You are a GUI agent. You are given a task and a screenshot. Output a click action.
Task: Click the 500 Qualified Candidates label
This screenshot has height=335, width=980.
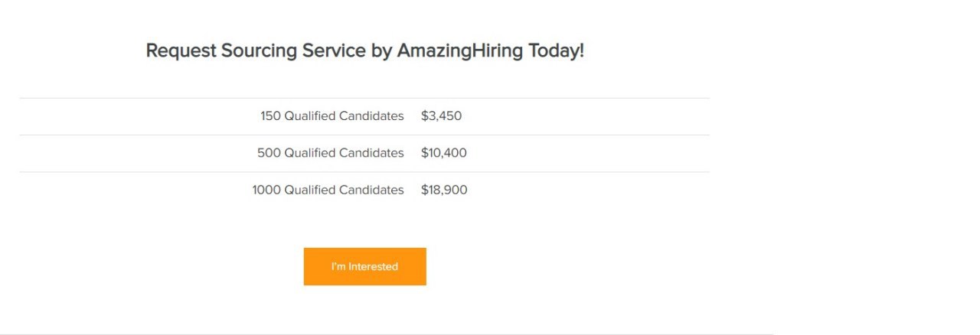tap(331, 153)
